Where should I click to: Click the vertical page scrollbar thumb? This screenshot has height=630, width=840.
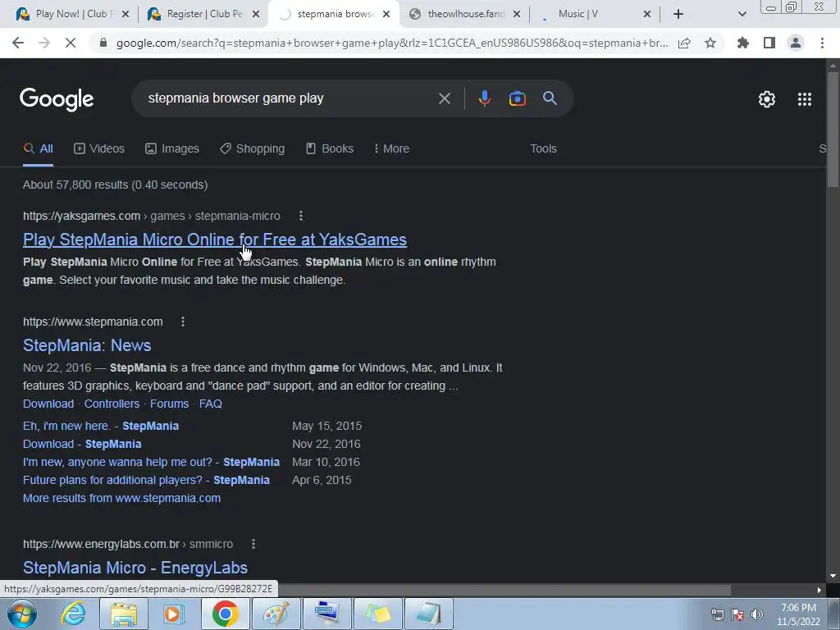(833, 129)
